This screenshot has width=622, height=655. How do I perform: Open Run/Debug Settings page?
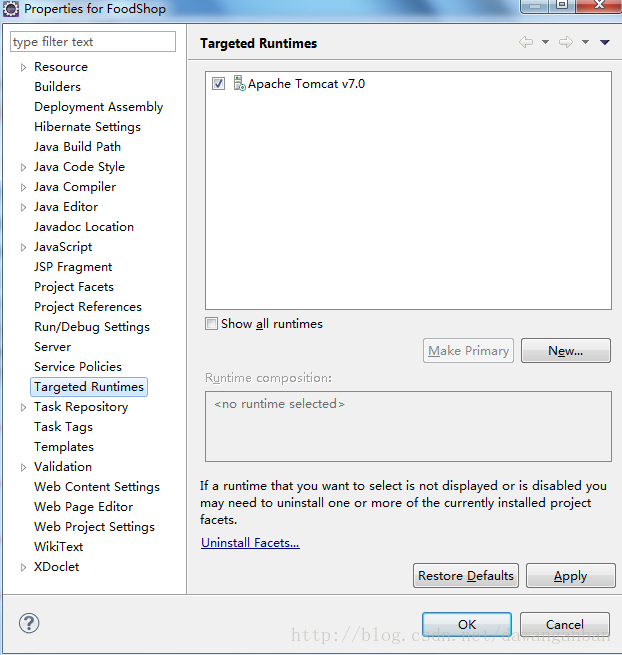92,327
